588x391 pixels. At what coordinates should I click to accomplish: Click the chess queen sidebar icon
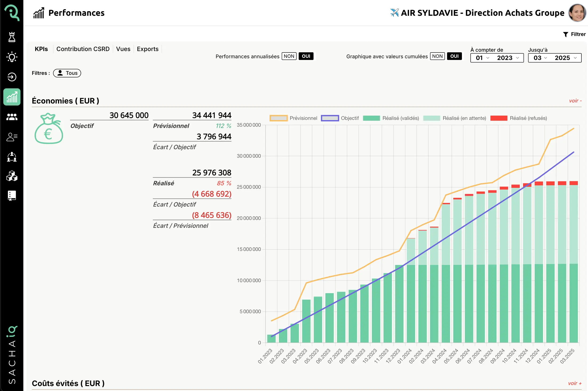12,37
